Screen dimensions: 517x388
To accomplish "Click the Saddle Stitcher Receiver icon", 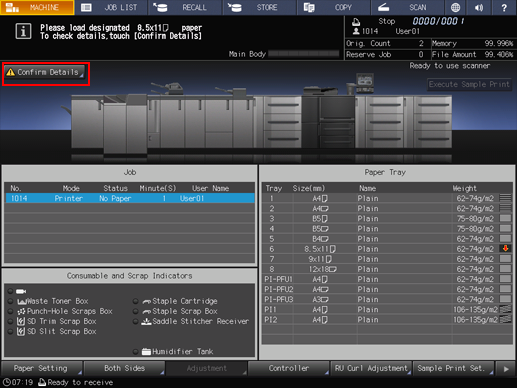I will (146, 321).
